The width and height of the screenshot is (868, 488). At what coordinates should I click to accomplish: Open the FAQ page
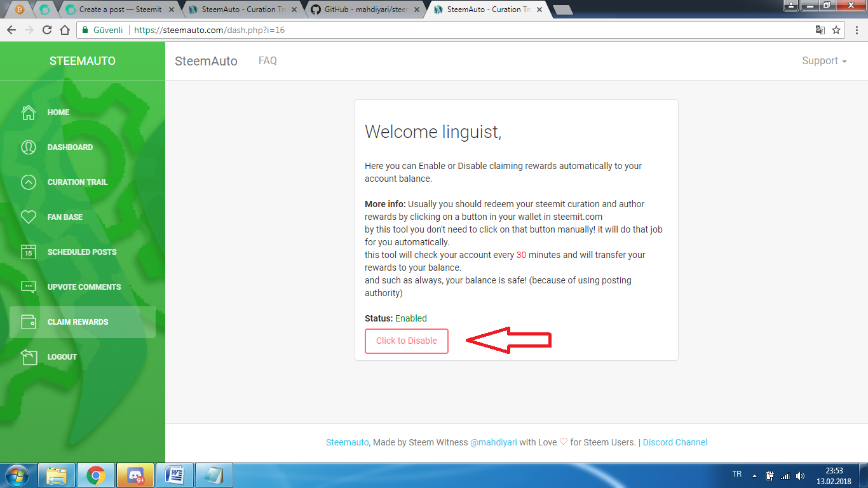[x=268, y=61]
